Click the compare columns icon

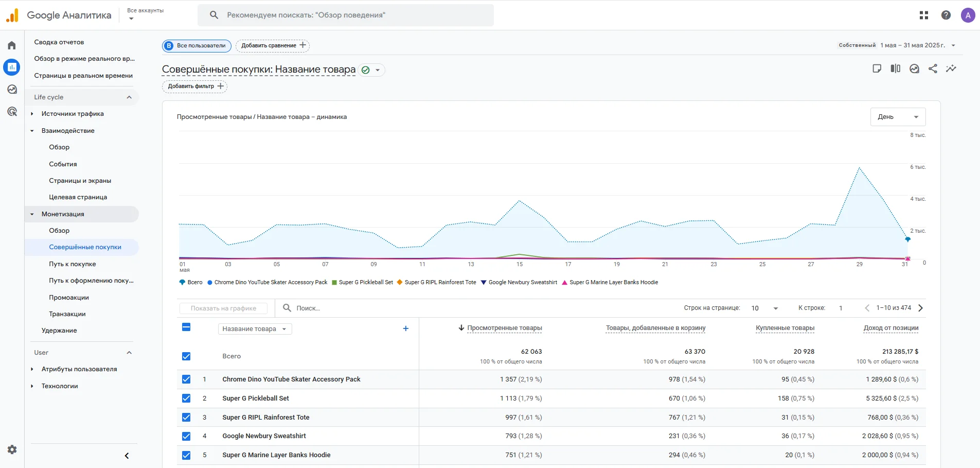point(896,68)
